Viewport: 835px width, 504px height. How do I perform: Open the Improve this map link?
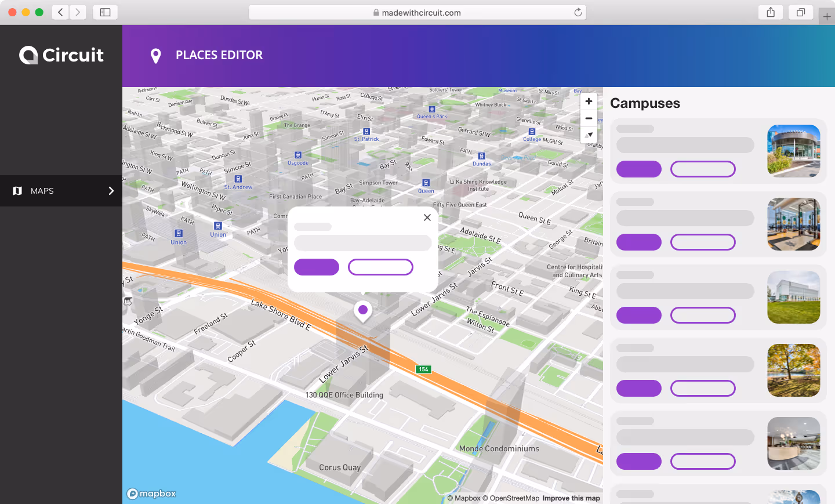[x=571, y=498]
